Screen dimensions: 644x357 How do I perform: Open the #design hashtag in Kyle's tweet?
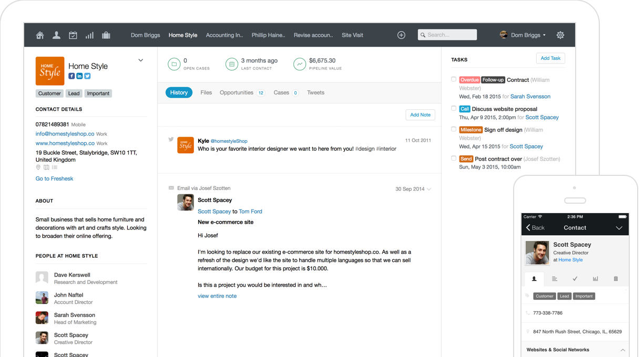(365, 149)
